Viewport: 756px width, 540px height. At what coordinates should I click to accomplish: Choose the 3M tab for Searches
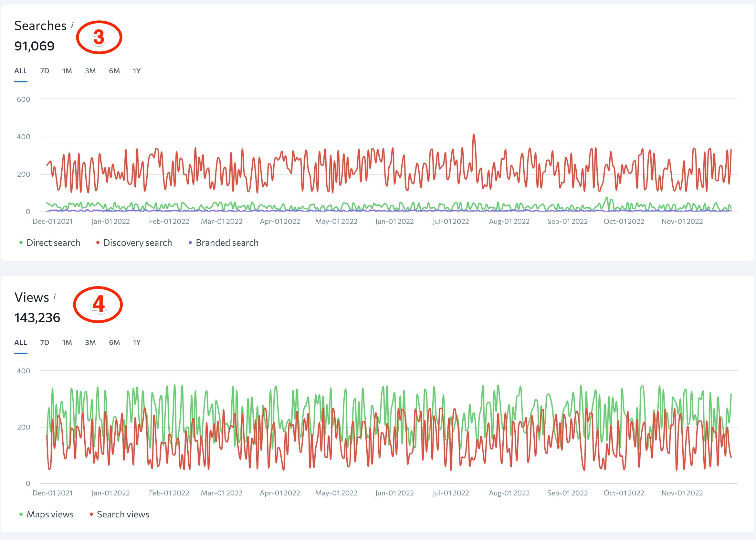(90, 71)
